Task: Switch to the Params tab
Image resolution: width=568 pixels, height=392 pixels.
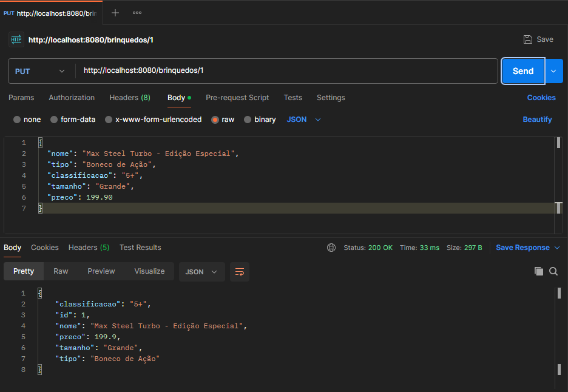Action: tap(21, 98)
